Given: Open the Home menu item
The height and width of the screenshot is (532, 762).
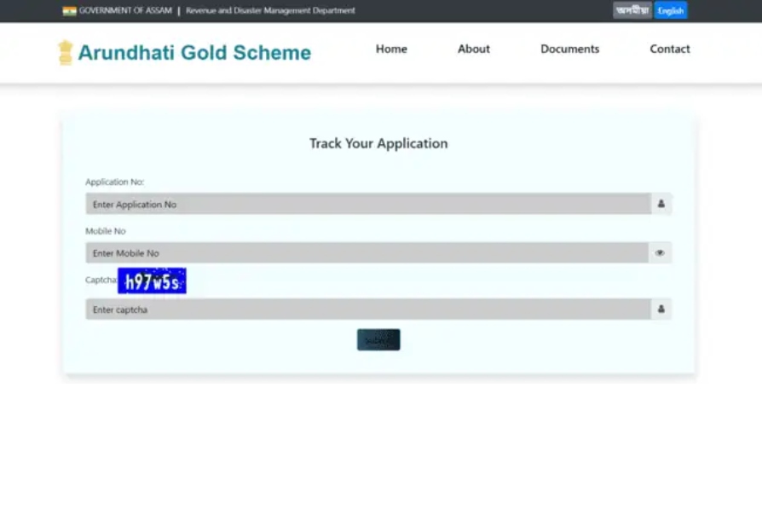Looking at the screenshot, I should pos(391,49).
